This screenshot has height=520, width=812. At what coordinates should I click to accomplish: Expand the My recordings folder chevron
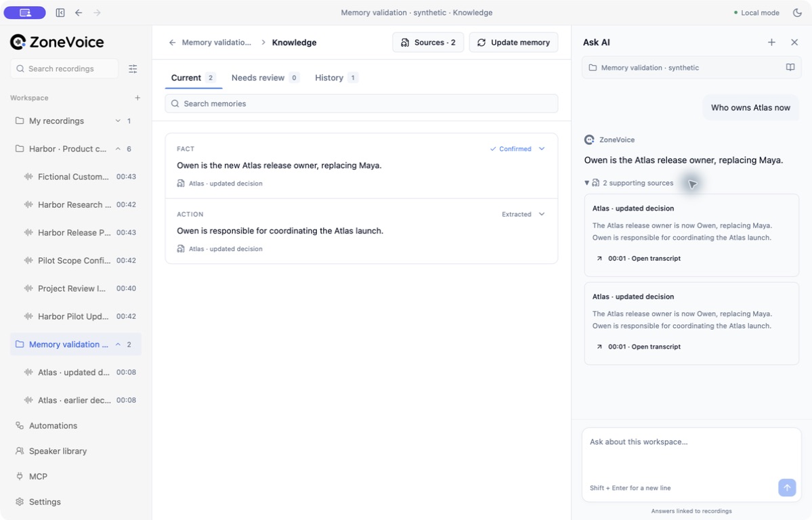(x=118, y=121)
